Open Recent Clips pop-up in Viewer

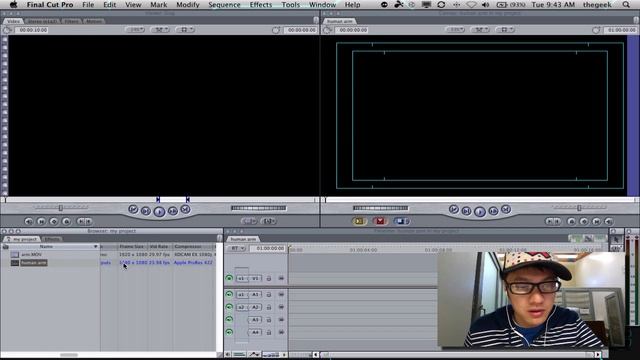[249, 221]
